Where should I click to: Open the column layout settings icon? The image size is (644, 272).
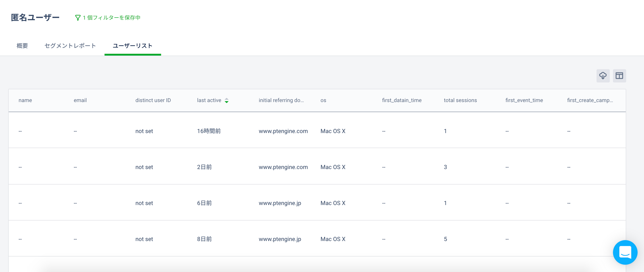(619, 76)
